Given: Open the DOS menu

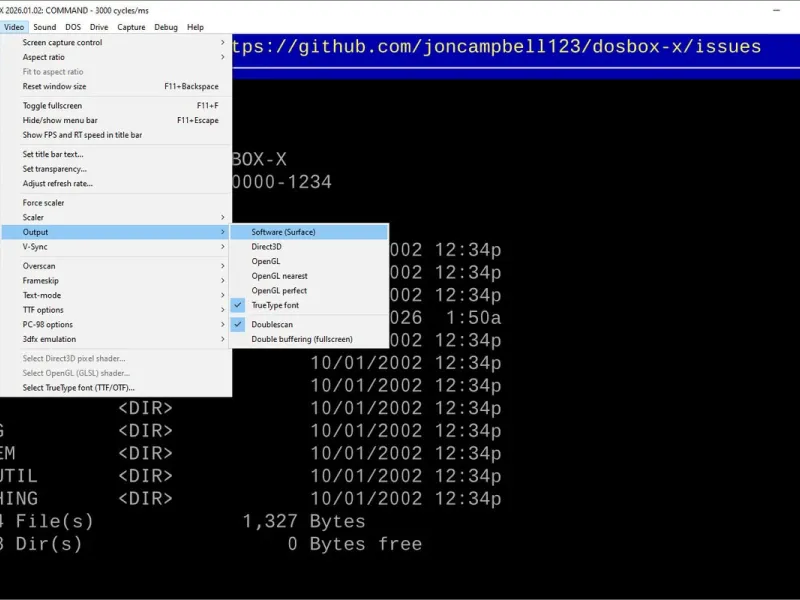Looking at the screenshot, I should pyautogui.click(x=73, y=27).
